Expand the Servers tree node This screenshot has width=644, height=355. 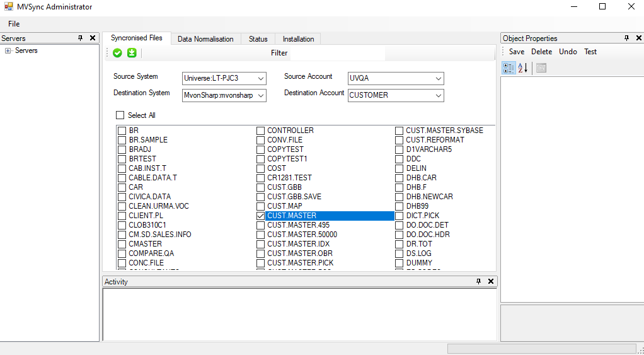(x=8, y=50)
